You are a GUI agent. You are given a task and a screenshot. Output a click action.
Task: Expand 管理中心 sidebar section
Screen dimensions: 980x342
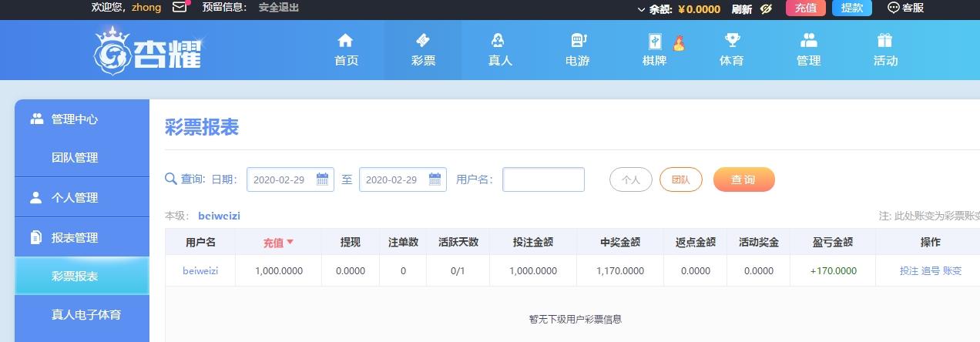[82, 119]
